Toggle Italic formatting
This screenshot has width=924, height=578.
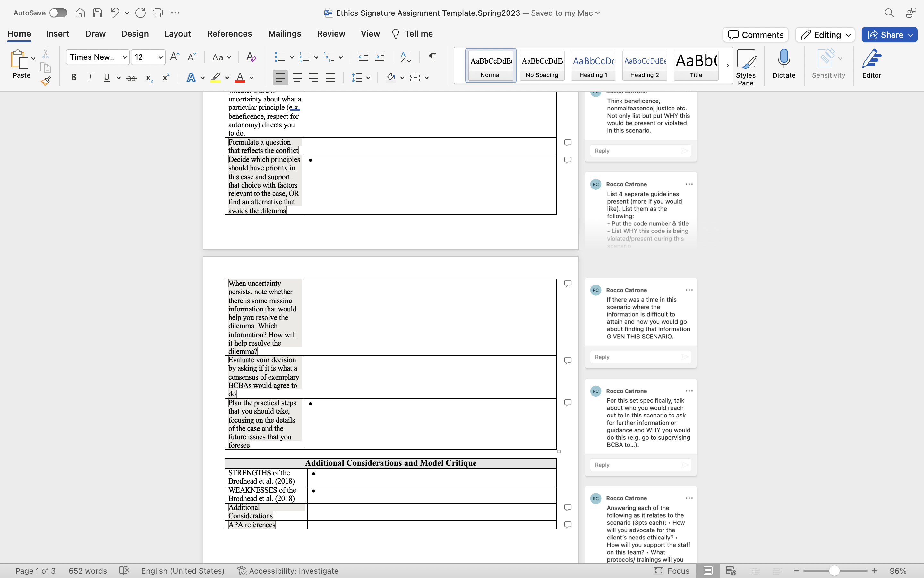(x=90, y=78)
